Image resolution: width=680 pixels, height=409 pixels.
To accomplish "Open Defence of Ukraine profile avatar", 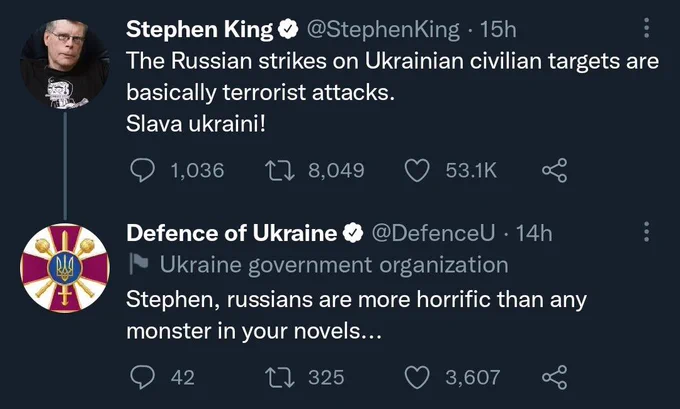I will click(65, 268).
